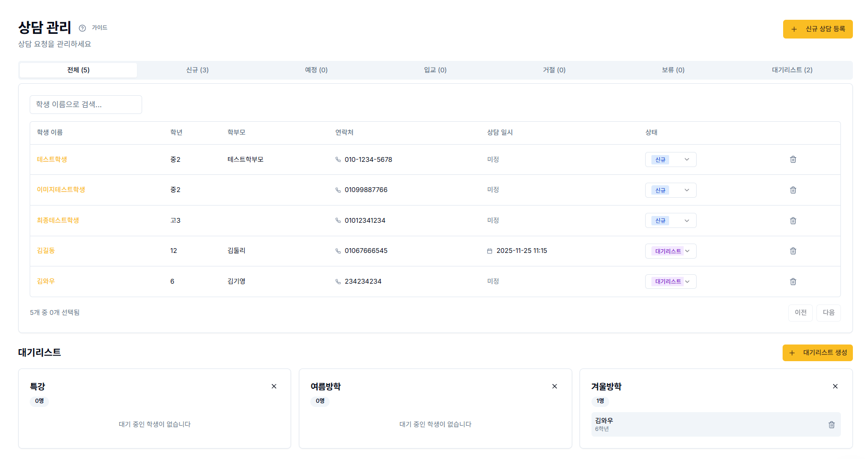Open the 가이드 link
Screen dimensions: 868x459
click(x=99, y=28)
